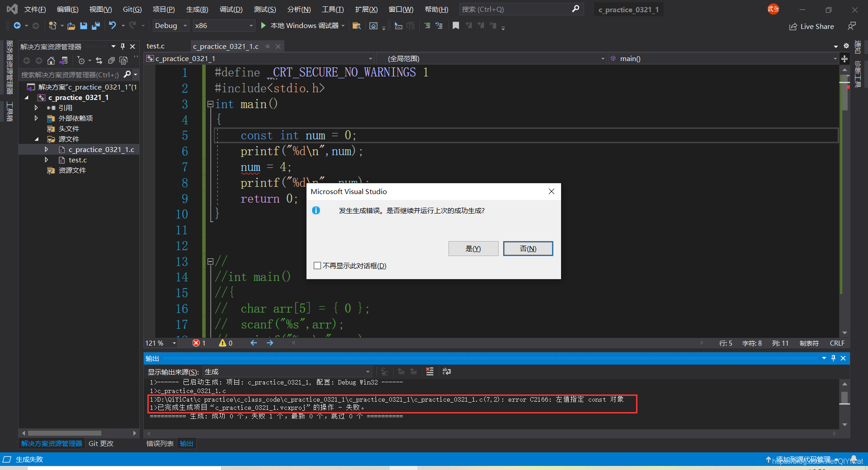868x470 pixels.
Task: Click the Undo arrow icon
Action: (113, 26)
